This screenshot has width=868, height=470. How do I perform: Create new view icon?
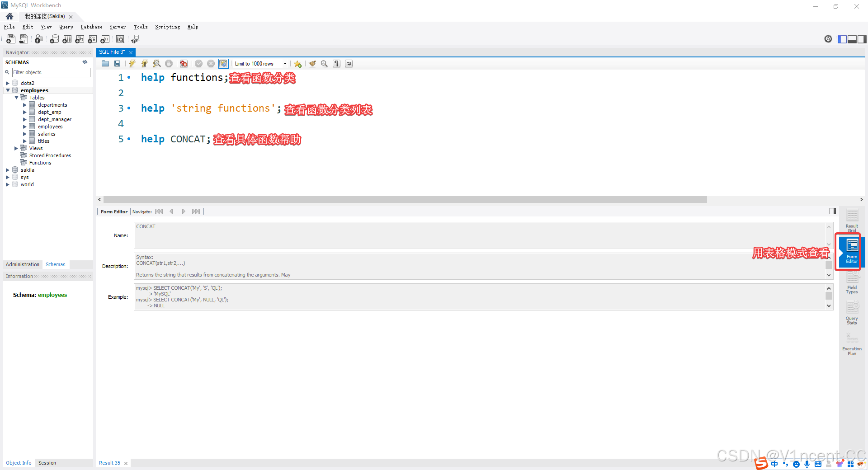[x=80, y=39]
